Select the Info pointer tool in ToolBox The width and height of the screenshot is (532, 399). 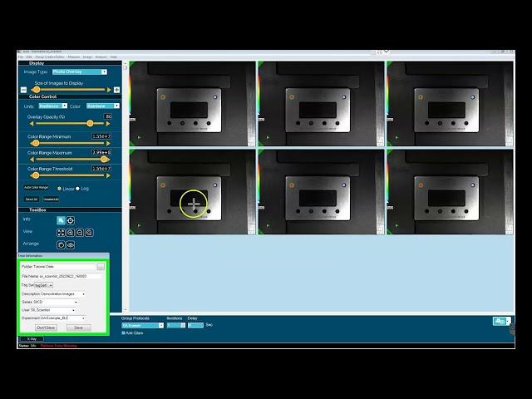pos(61,220)
